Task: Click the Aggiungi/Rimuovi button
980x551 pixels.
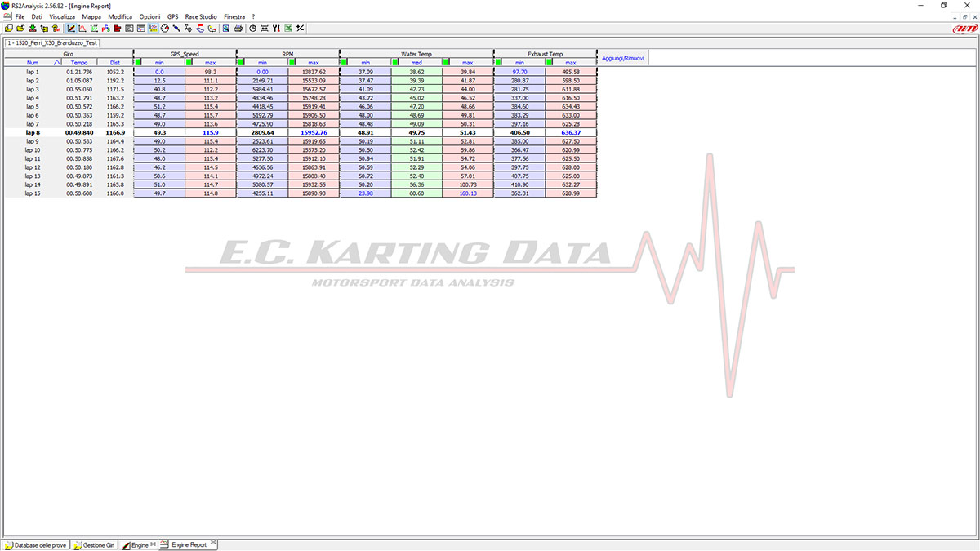Action: coord(623,59)
